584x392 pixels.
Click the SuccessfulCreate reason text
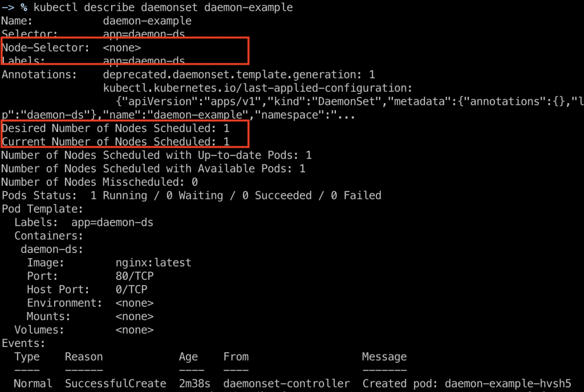(x=115, y=383)
